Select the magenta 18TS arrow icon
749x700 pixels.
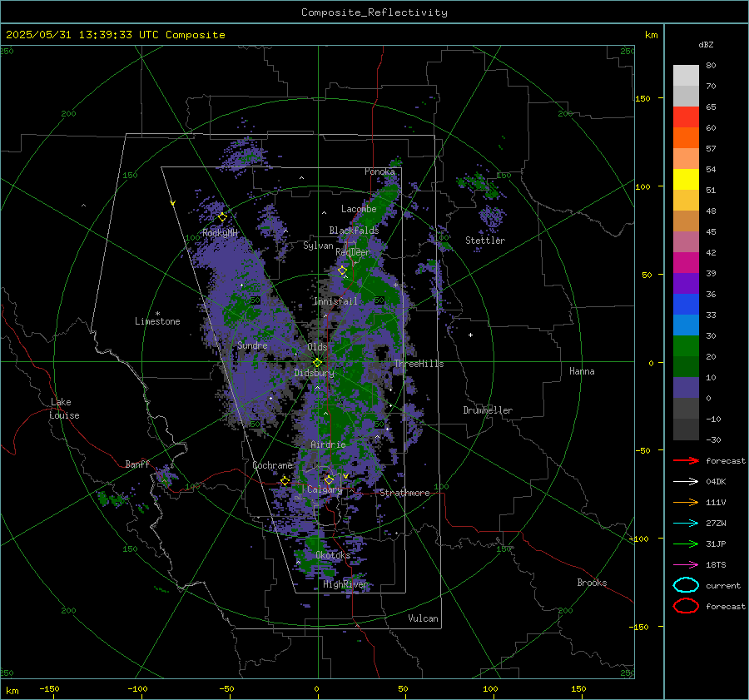pyautogui.click(x=686, y=565)
